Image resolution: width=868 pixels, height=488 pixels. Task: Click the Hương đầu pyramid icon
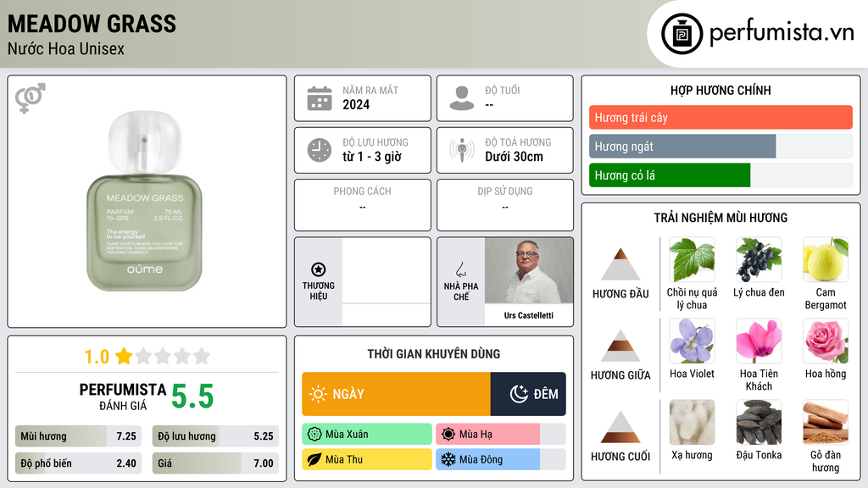coord(620,264)
